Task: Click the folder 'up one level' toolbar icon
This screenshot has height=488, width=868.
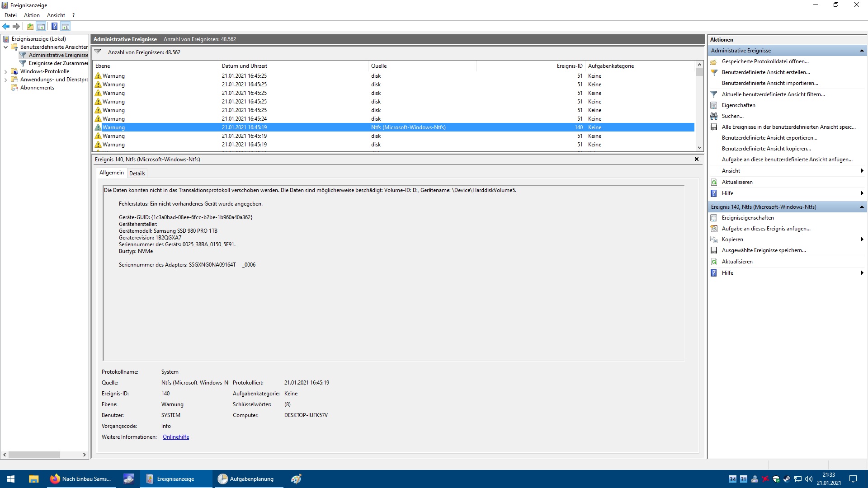Action: (30, 26)
